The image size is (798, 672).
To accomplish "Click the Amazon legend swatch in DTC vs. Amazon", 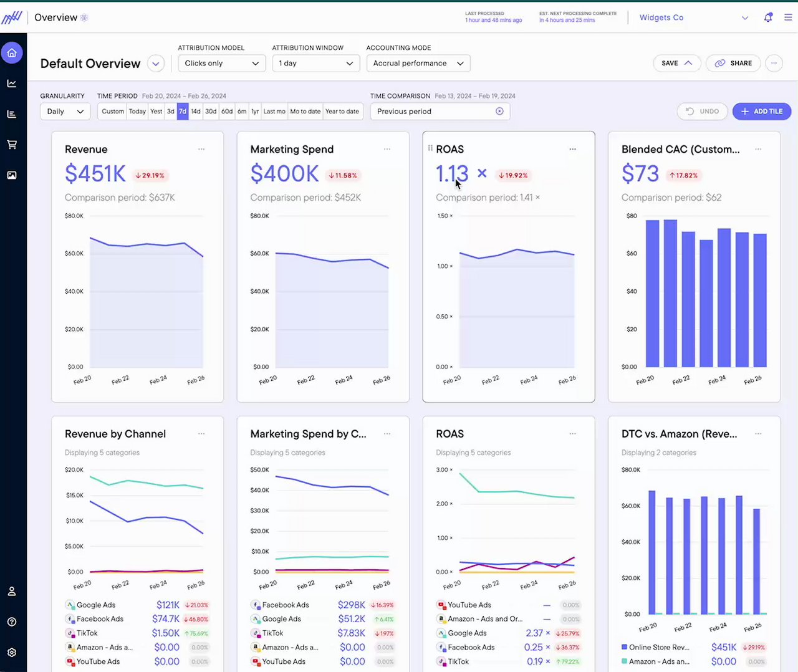I will click(x=625, y=661).
